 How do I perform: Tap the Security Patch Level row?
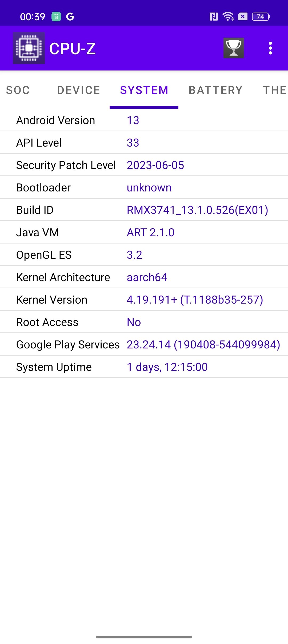[144, 165]
